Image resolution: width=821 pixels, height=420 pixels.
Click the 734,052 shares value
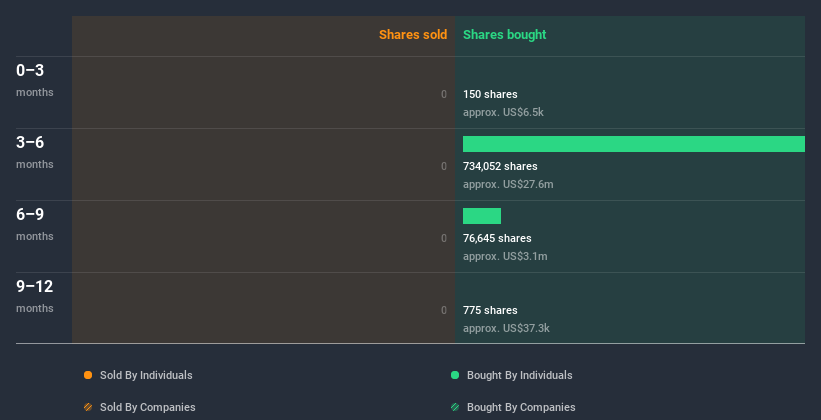point(500,166)
